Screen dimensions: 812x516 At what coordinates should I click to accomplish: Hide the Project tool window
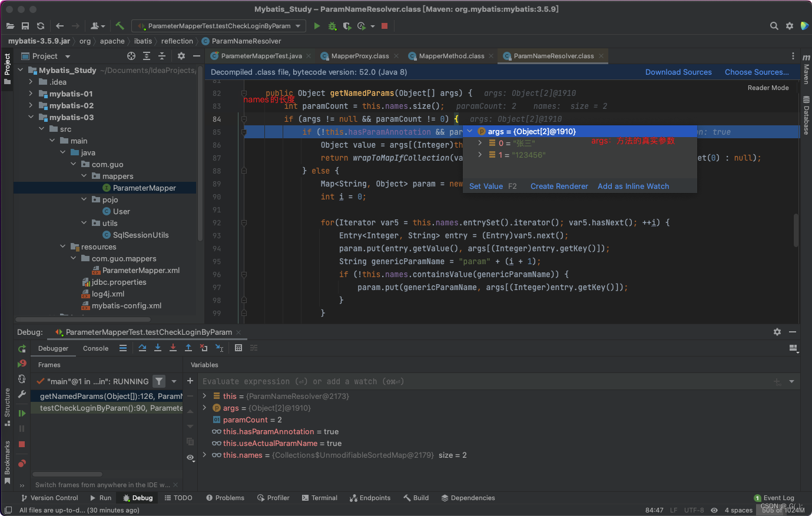click(x=197, y=56)
